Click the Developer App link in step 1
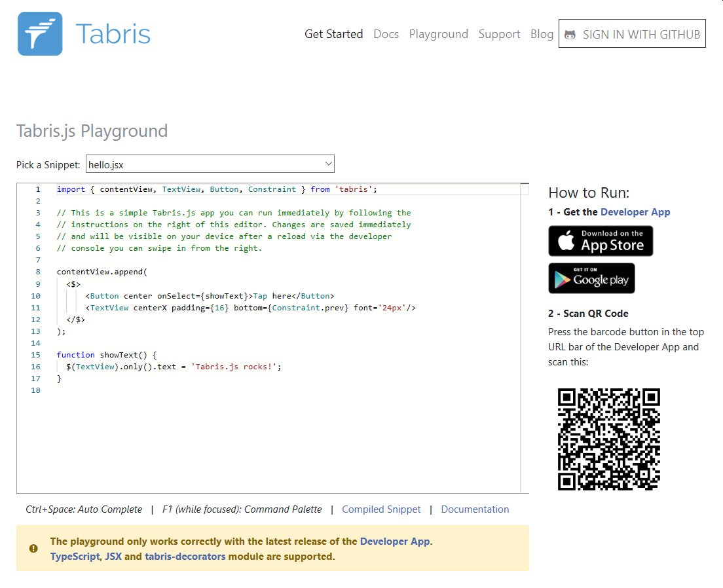This screenshot has height=588, width=723. click(635, 212)
